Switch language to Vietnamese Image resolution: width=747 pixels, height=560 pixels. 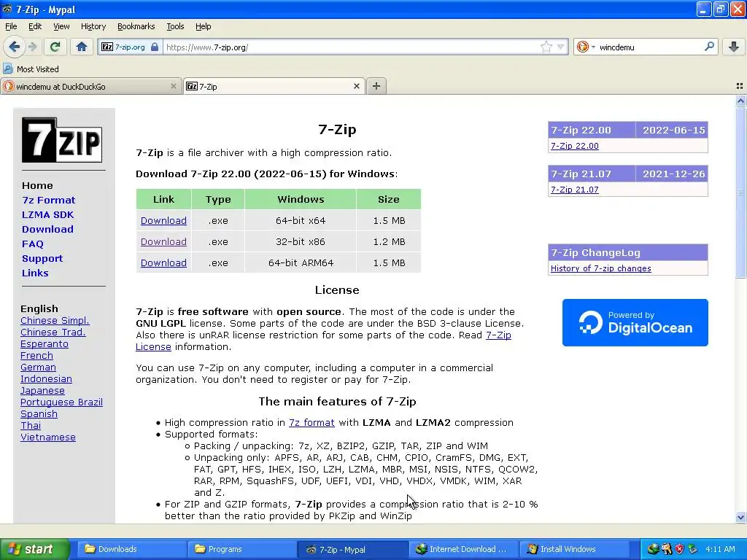tap(47, 437)
